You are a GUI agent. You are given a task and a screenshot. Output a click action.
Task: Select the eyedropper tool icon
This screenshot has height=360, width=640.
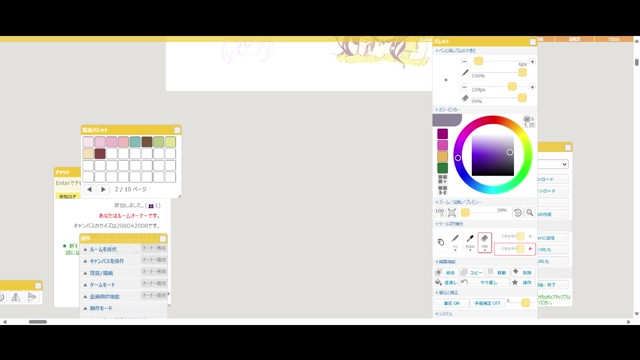(470, 242)
